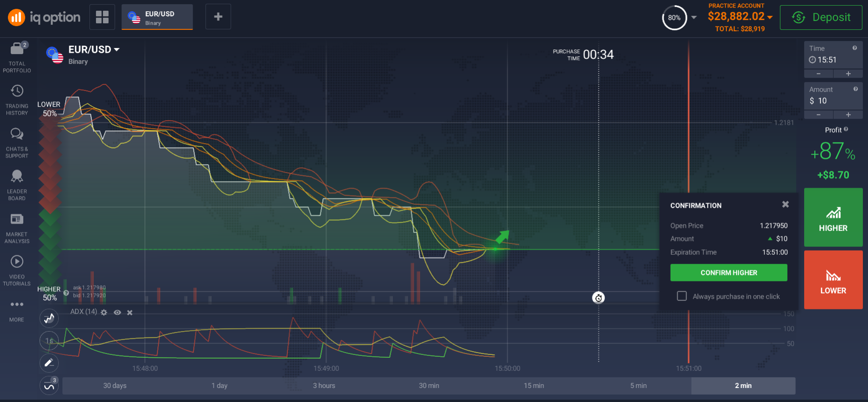868x402 pixels.
Task: Click the 1.2181 price level label
Action: (x=784, y=123)
